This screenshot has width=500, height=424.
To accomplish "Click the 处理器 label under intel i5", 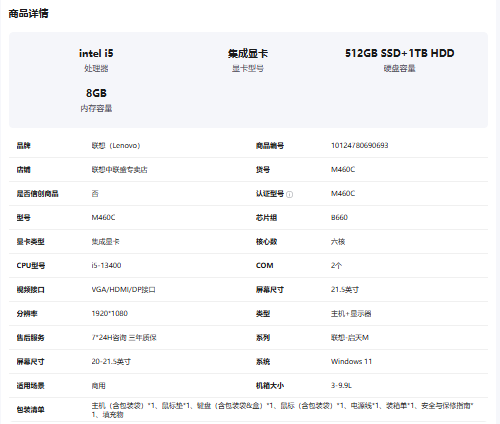I will pos(96,68).
